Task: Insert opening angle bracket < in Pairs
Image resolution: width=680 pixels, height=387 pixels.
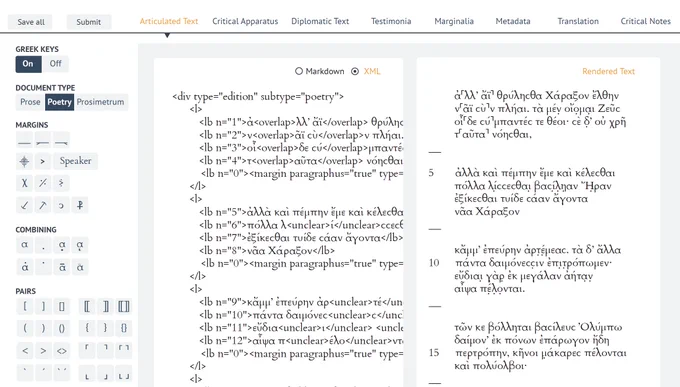Action: (25, 351)
